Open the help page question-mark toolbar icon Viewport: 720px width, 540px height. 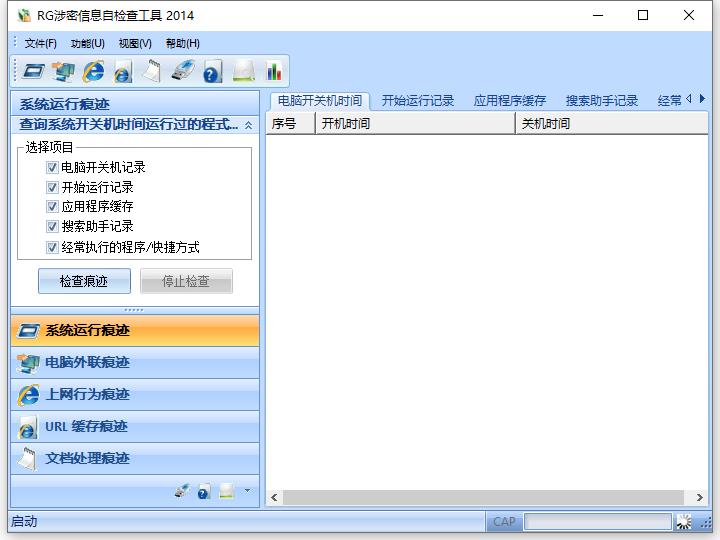(x=213, y=72)
